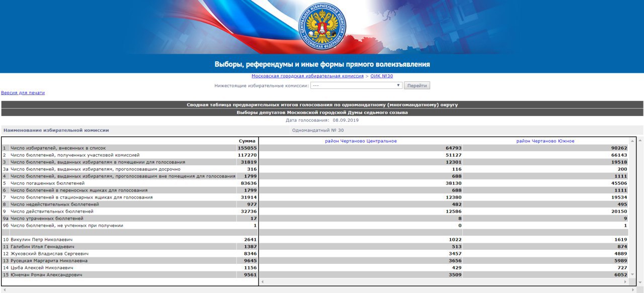644x293 pixels.
Task: Click Юнеман total votes 9561
Action: coord(250,275)
